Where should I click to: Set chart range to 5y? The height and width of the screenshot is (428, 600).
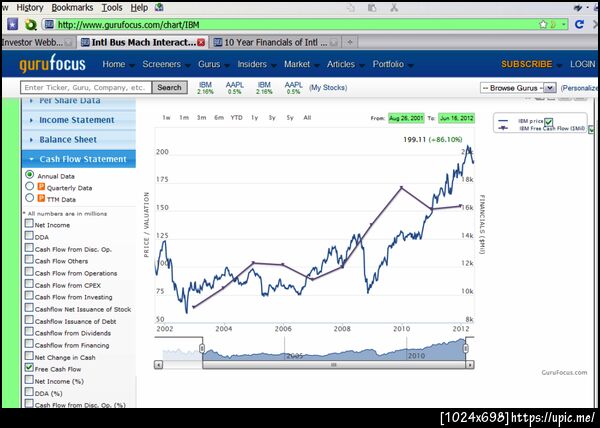coord(290,118)
